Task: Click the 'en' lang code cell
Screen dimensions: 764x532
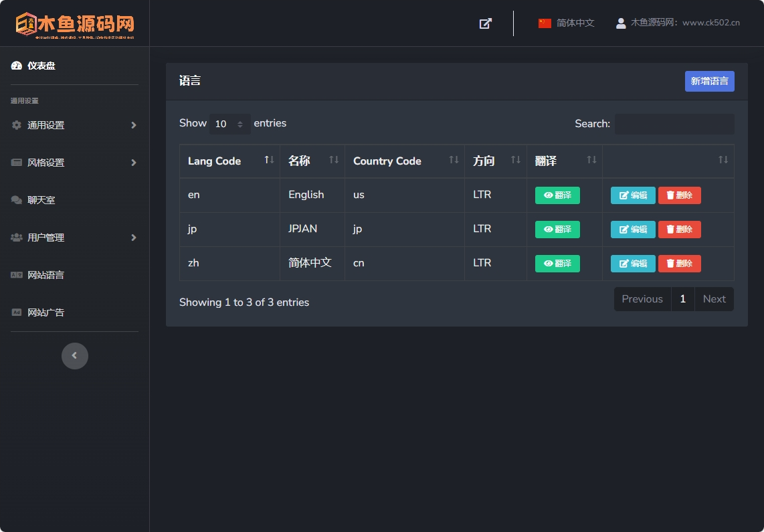Action: (229, 195)
